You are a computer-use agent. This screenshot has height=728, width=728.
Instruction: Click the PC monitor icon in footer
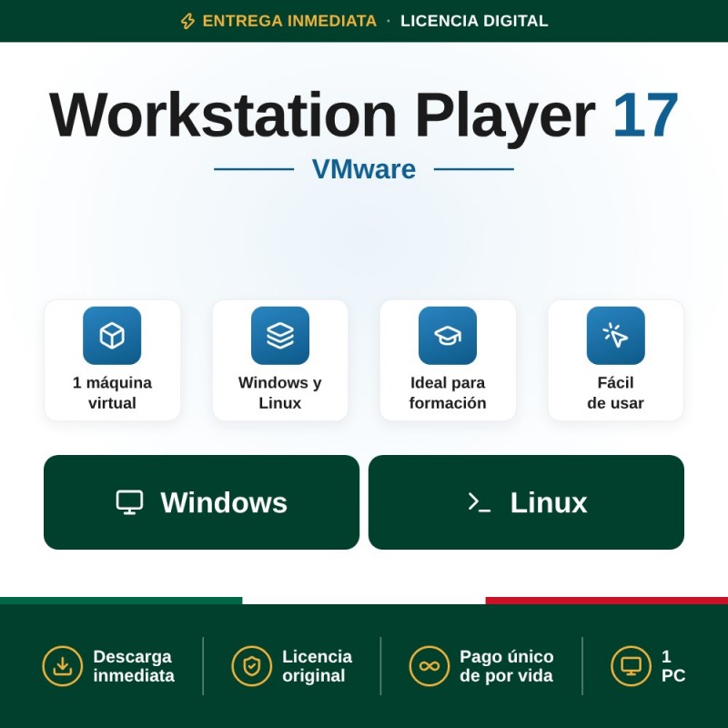[631, 666]
